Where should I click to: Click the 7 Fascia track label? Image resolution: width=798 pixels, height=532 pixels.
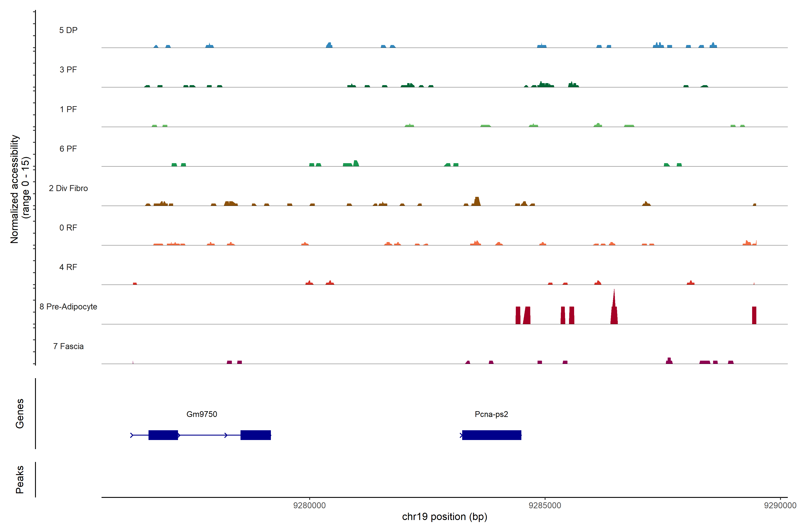coord(68,346)
